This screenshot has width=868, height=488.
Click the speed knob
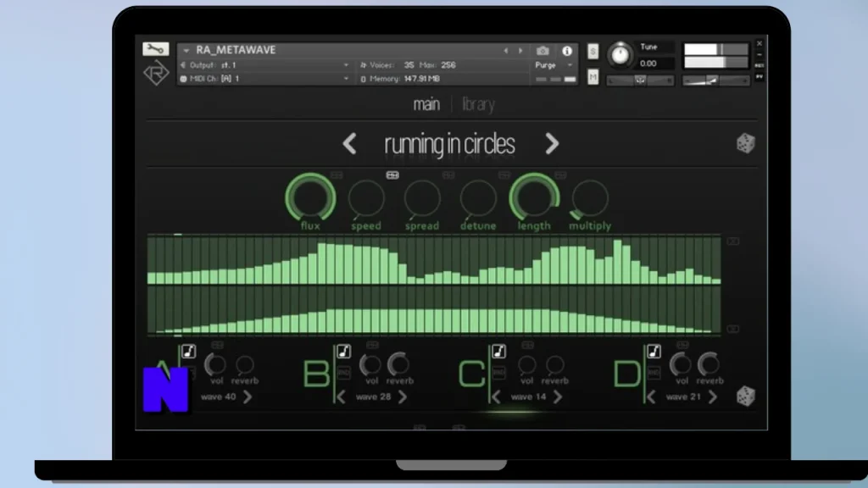(x=366, y=198)
